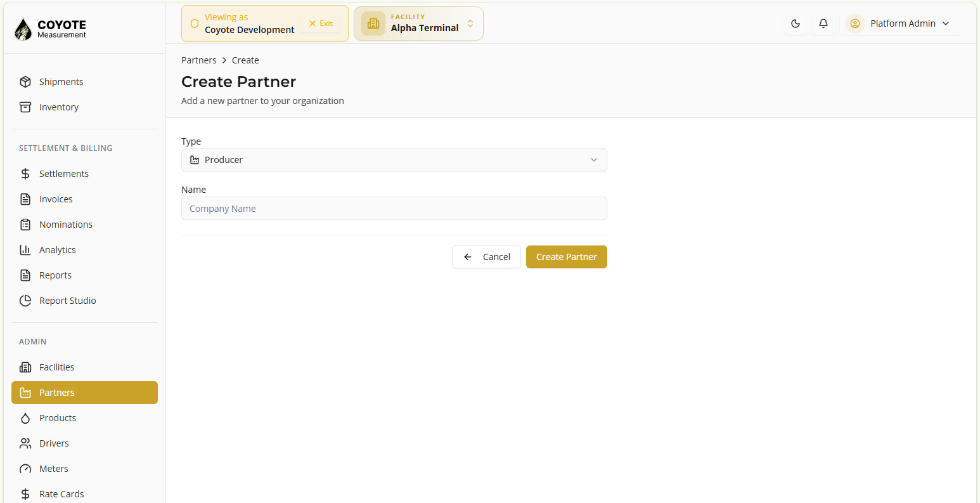
Task: Click the Drivers people icon
Action: point(25,443)
